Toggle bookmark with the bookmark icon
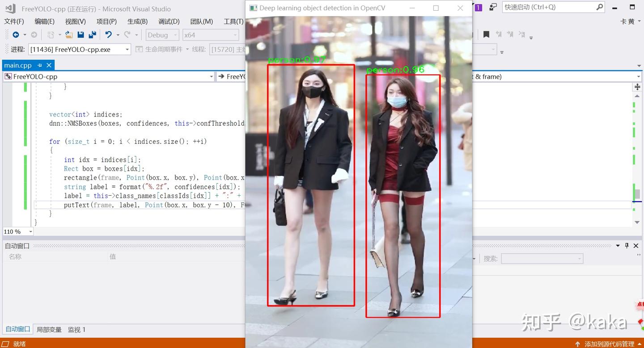Screen dimensions: 644x348 tap(486, 34)
